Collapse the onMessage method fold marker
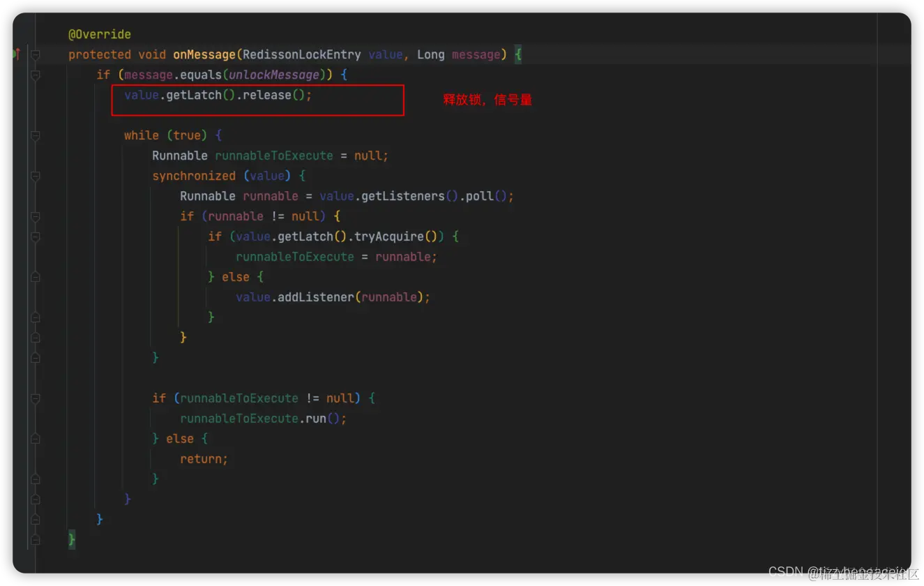 36,54
